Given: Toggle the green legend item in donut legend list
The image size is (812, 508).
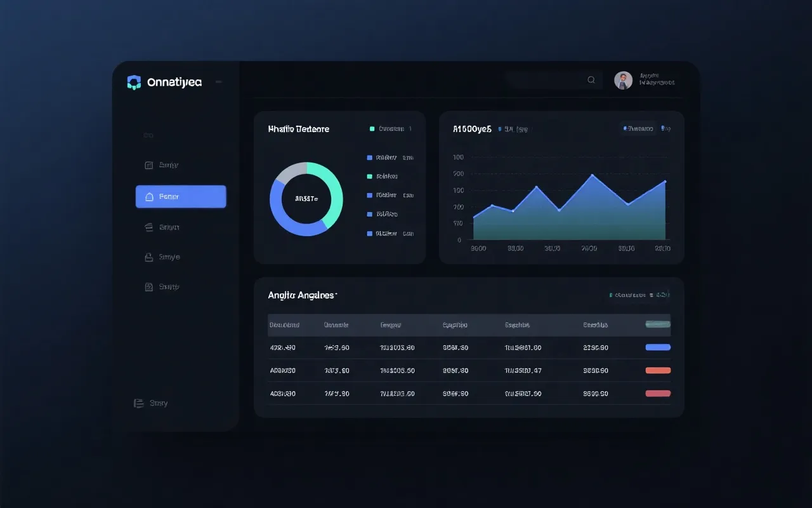Looking at the screenshot, I should pyautogui.click(x=370, y=177).
